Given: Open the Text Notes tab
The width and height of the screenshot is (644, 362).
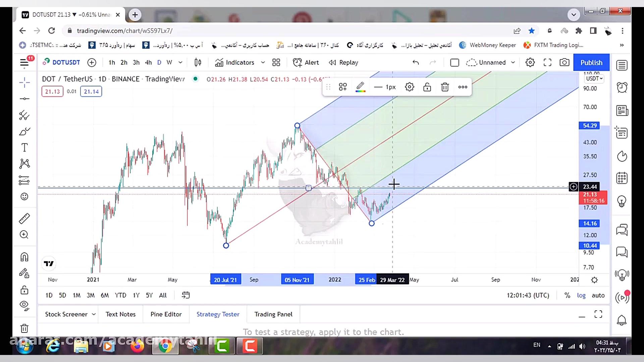Looking at the screenshot, I should click(x=120, y=314).
